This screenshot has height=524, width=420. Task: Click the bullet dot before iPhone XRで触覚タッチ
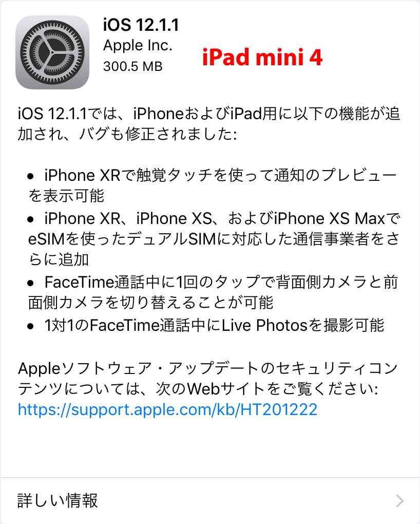[31, 176]
